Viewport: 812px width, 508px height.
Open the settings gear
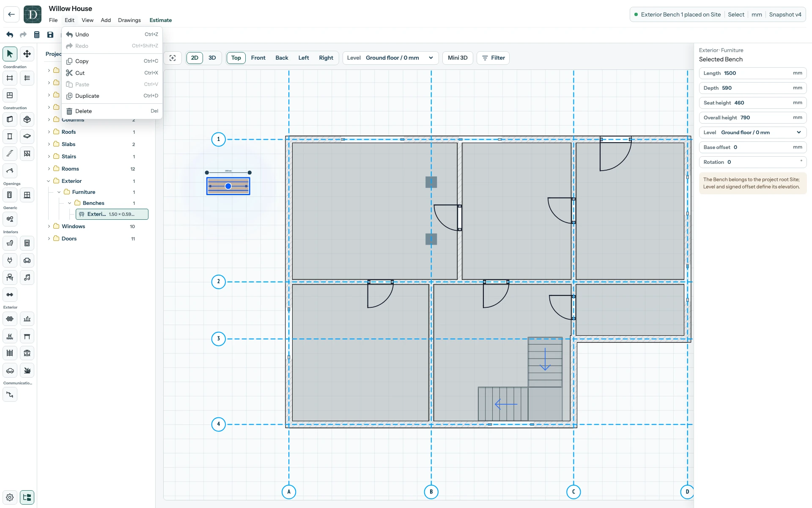[x=10, y=497]
